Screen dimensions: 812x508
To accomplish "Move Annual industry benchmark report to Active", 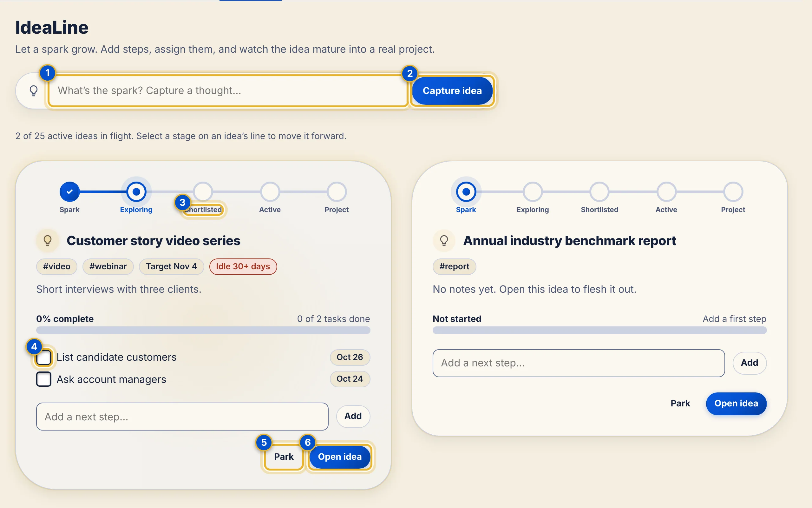I will coord(666,192).
